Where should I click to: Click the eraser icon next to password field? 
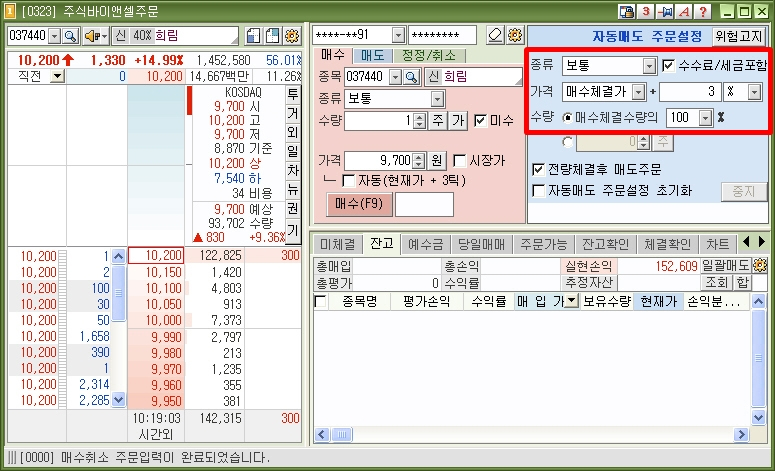tap(496, 35)
